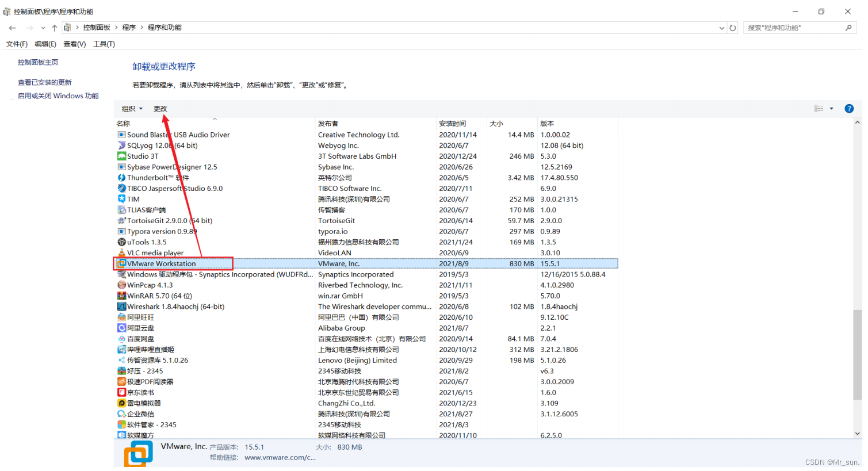Sort by the 安装时间 column header
The height and width of the screenshot is (471, 868).
click(x=461, y=123)
